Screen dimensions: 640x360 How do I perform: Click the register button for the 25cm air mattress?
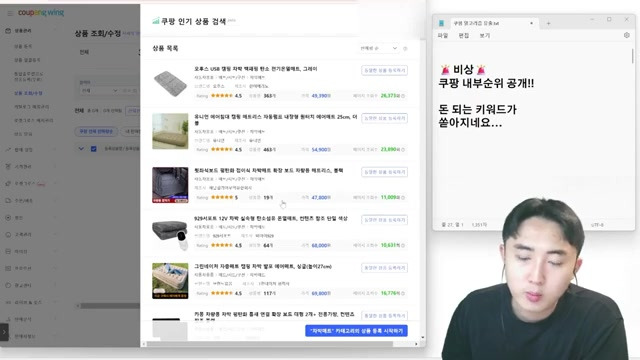point(384,118)
